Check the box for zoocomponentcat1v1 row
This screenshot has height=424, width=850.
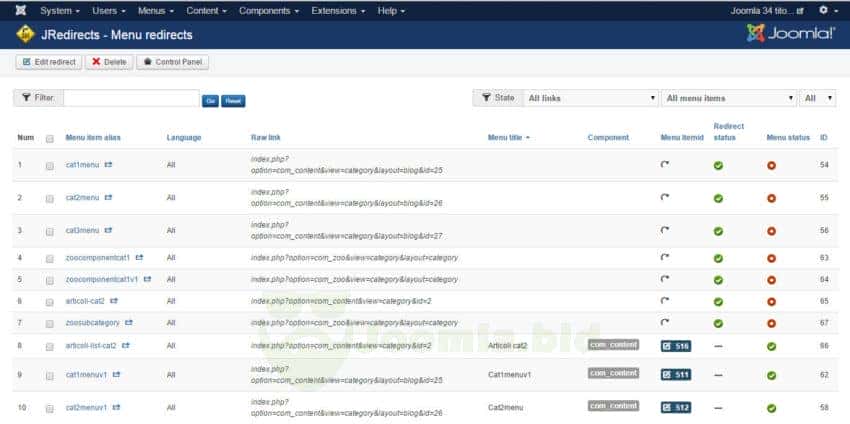tap(50, 280)
